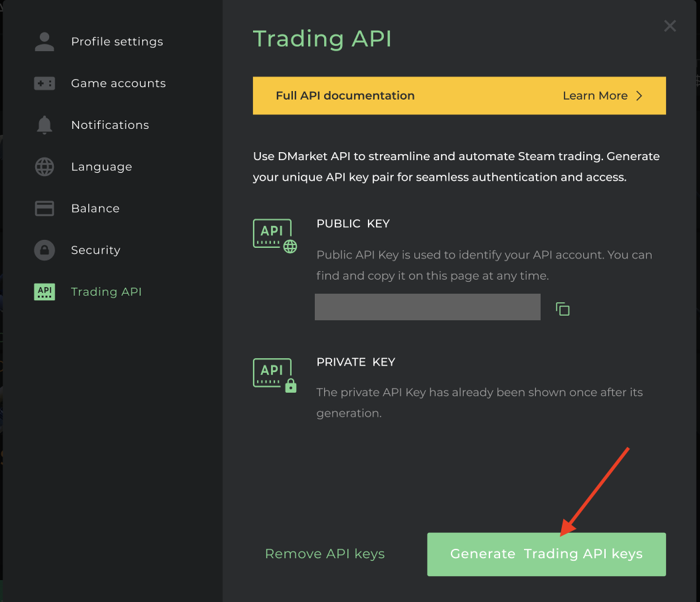
Task: Click the Notifications bell icon
Action: (x=44, y=125)
